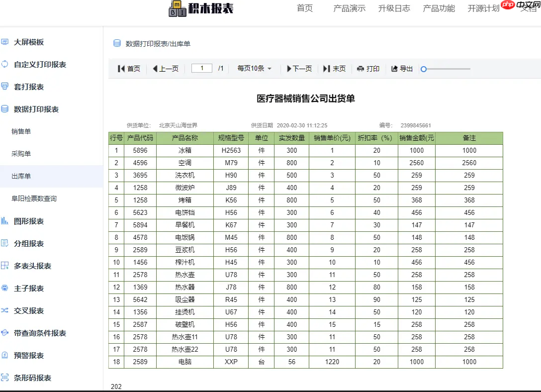Click the 多表头报表 grid icon

5,266
